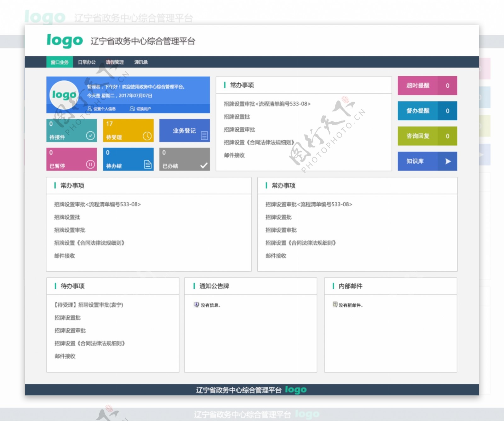This screenshot has height=421, width=504.
Task: Open the blue 待办结 tile
Action: coord(128,159)
